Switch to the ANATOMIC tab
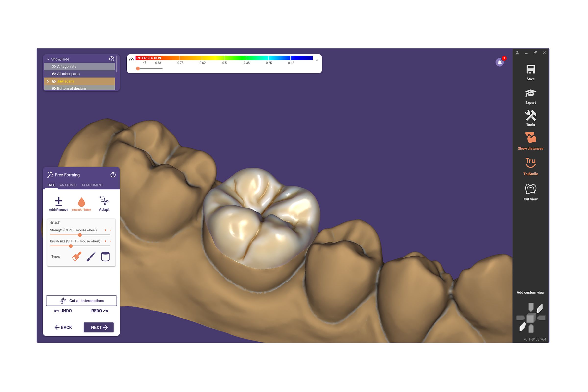Viewport: 588px width, 392px height. pos(68,185)
